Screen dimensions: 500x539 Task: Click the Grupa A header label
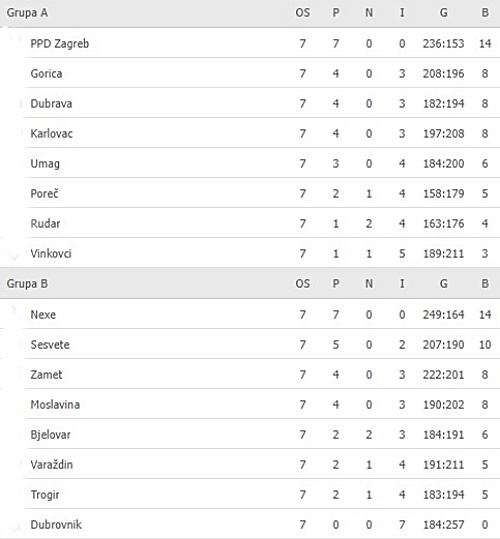tap(27, 13)
